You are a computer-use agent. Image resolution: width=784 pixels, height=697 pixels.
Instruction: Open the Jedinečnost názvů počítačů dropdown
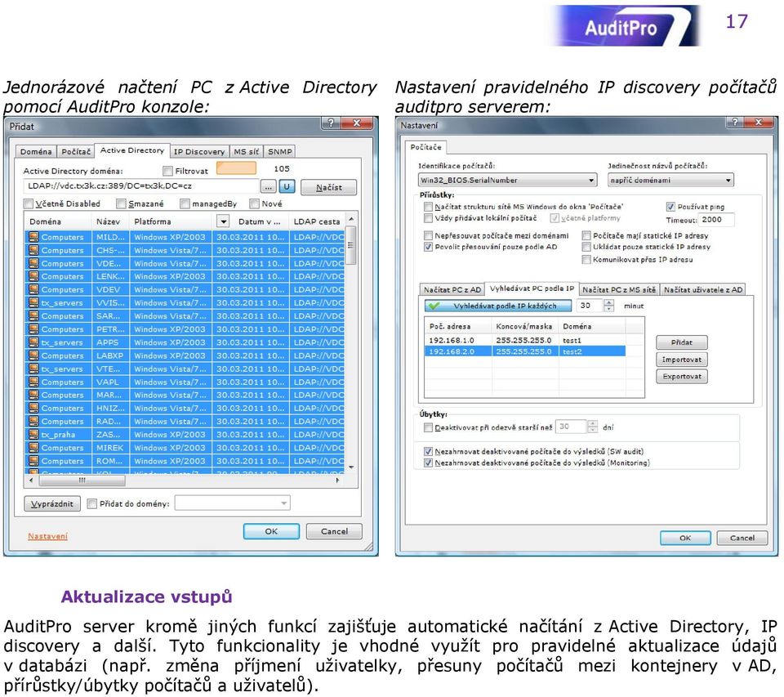tap(670, 180)
